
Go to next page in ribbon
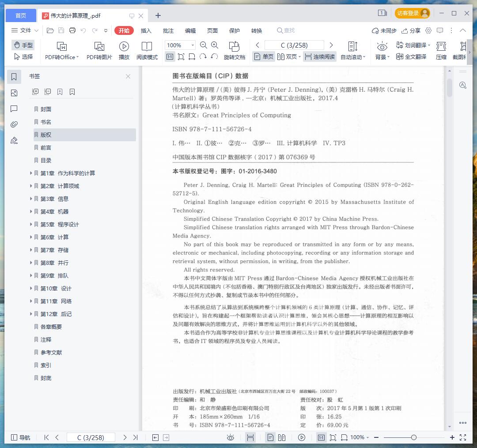point(331,45)
